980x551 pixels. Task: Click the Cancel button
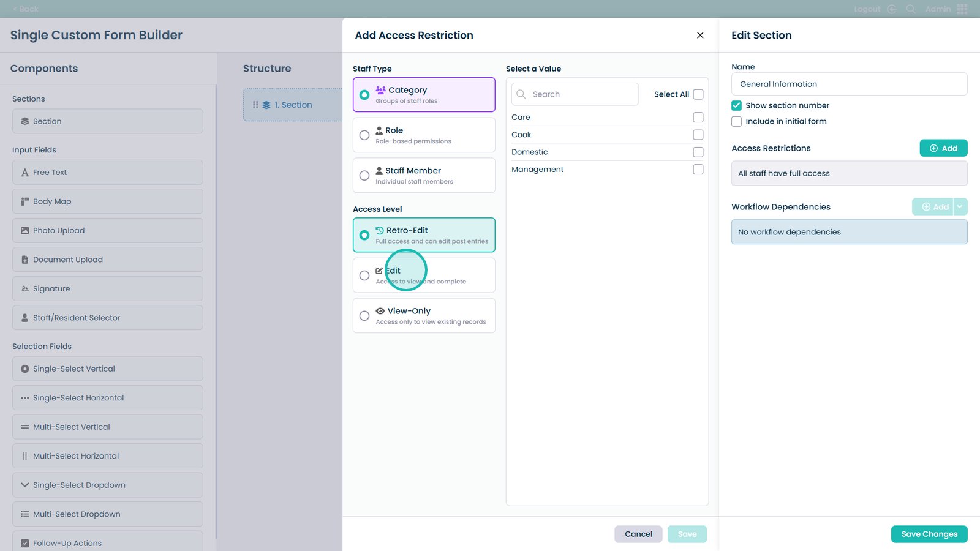pos(638,534)
